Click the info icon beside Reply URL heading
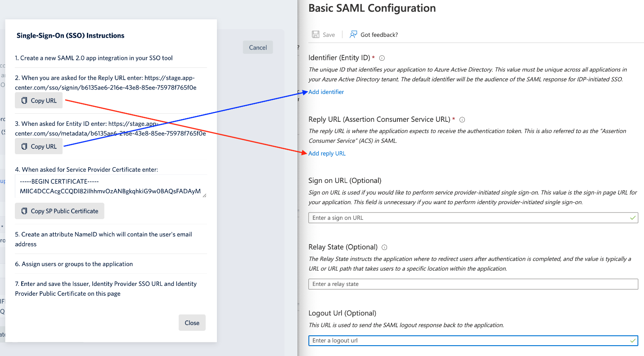The height and width of the screenshot is (356, 644). pos(461,120)
